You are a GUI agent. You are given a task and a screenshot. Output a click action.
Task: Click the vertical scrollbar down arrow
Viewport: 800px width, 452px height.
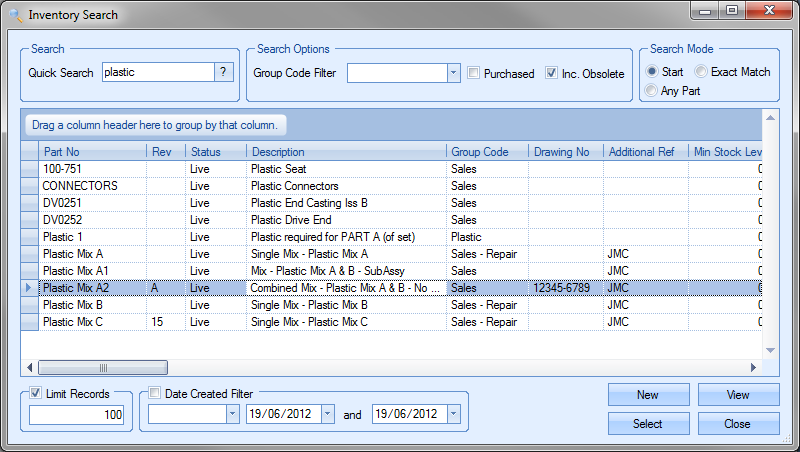coord(769,351)
